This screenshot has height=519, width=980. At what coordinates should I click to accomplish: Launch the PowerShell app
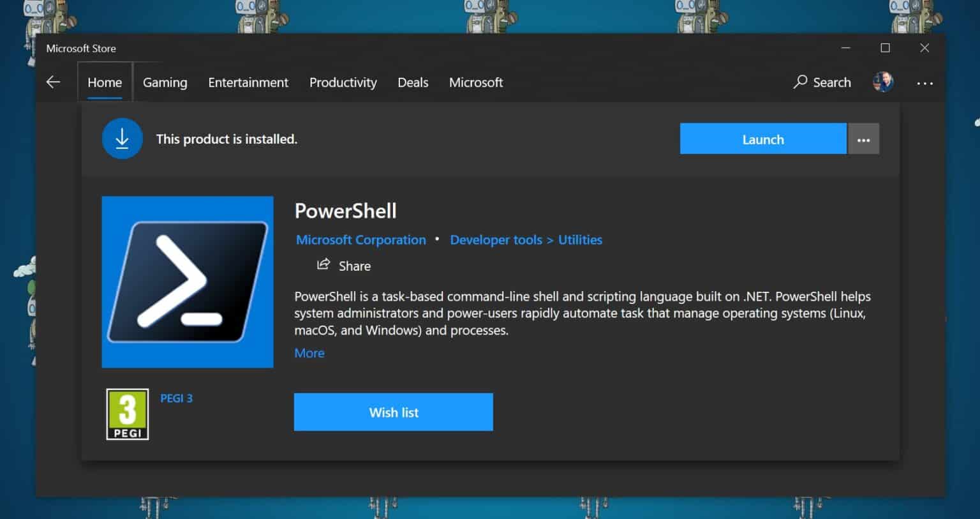[x=762, y=139]
